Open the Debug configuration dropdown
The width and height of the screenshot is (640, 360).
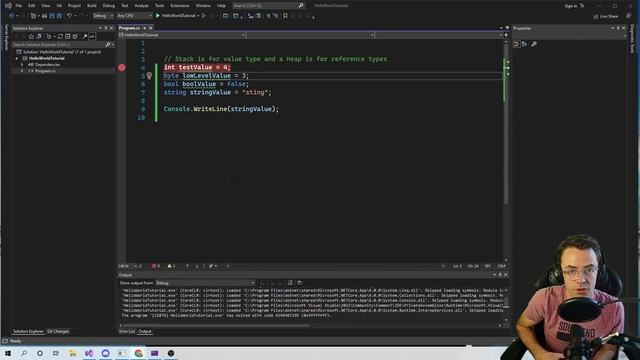coord(103,16)
